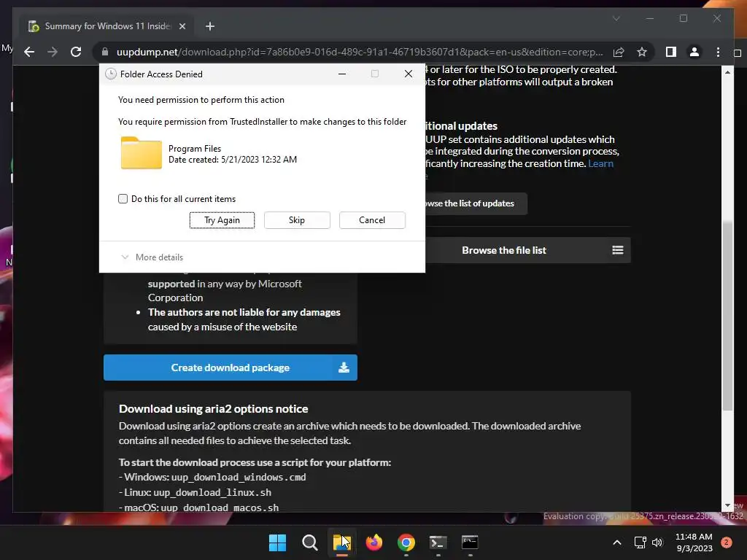Image resolution: width=747 pixels, height=560 pixels.
Task: Open the Chrome profile icon
Action: 694,52
